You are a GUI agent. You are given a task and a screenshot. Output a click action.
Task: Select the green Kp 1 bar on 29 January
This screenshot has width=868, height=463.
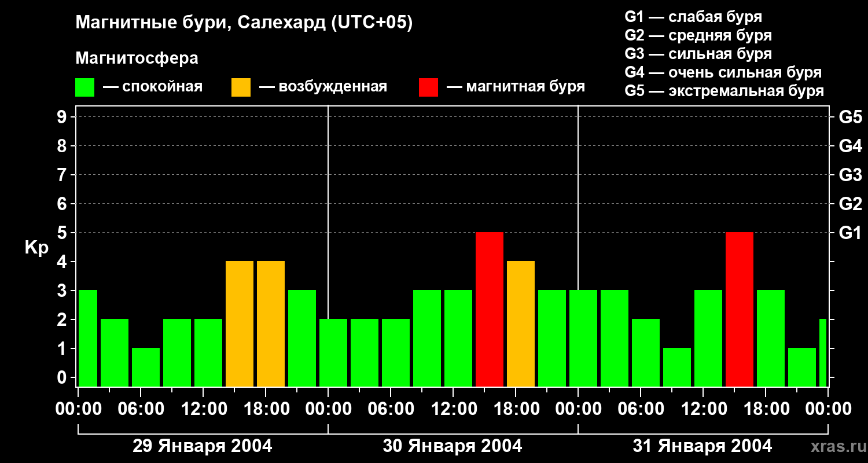(146, 368)
